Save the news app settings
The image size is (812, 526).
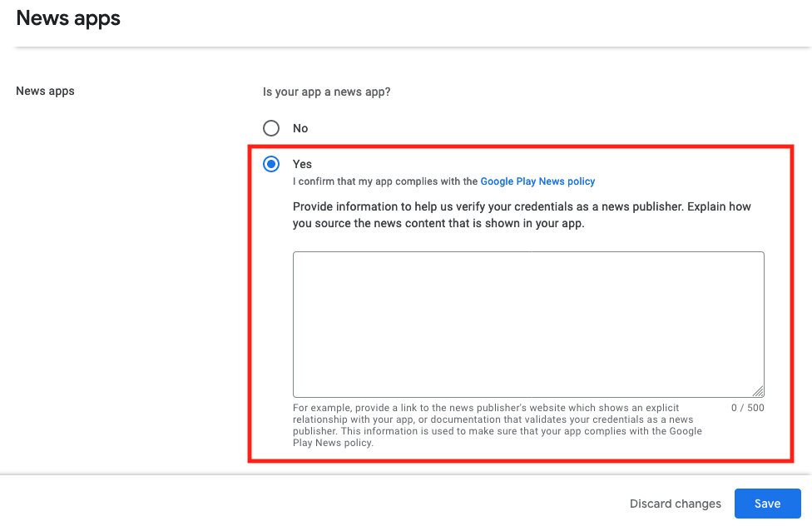point(767,504)
